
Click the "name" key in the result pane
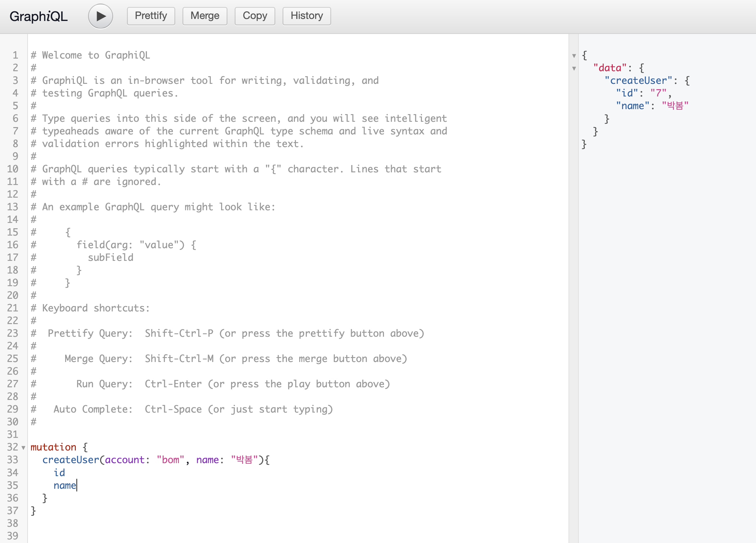tap(633, 106)
